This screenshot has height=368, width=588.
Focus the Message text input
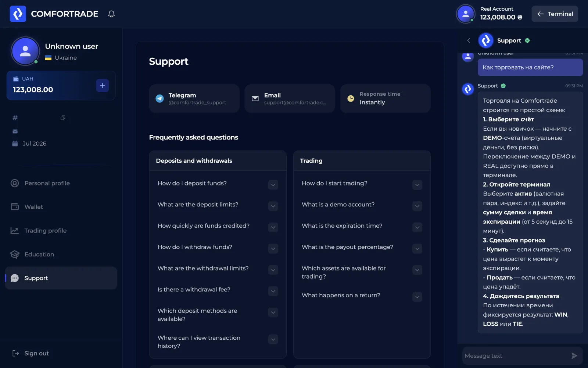(x=515, y=356)
